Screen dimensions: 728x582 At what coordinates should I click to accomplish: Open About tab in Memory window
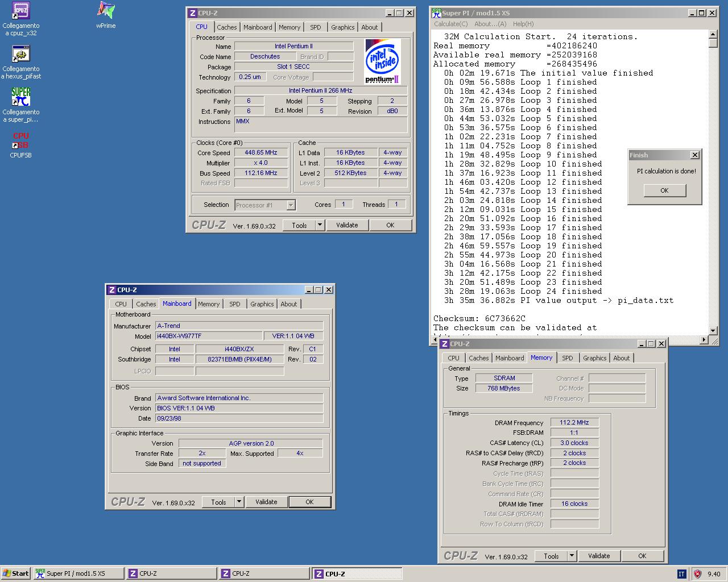click(622, 358)
